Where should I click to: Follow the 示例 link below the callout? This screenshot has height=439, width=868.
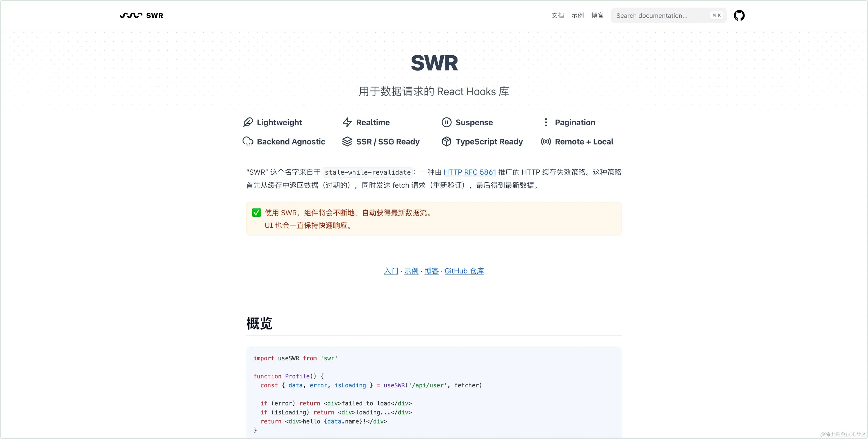tap(411, 271)
